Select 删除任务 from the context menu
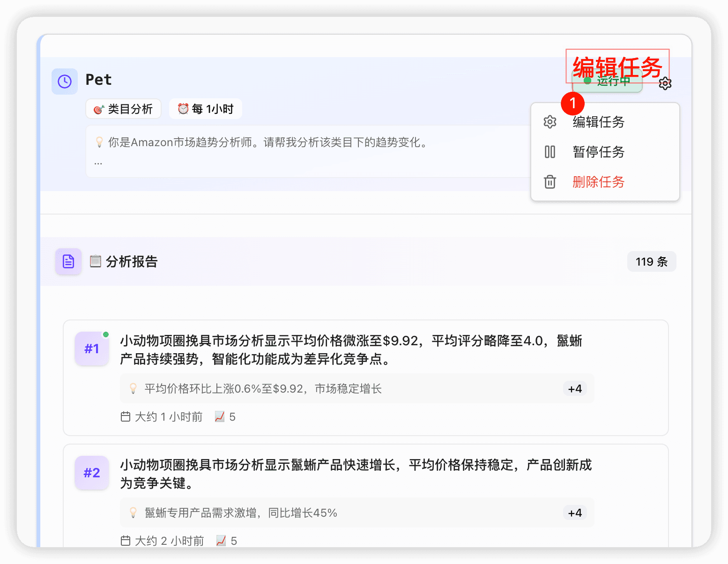This screenshot has height=564, width=728. [598, 182]
